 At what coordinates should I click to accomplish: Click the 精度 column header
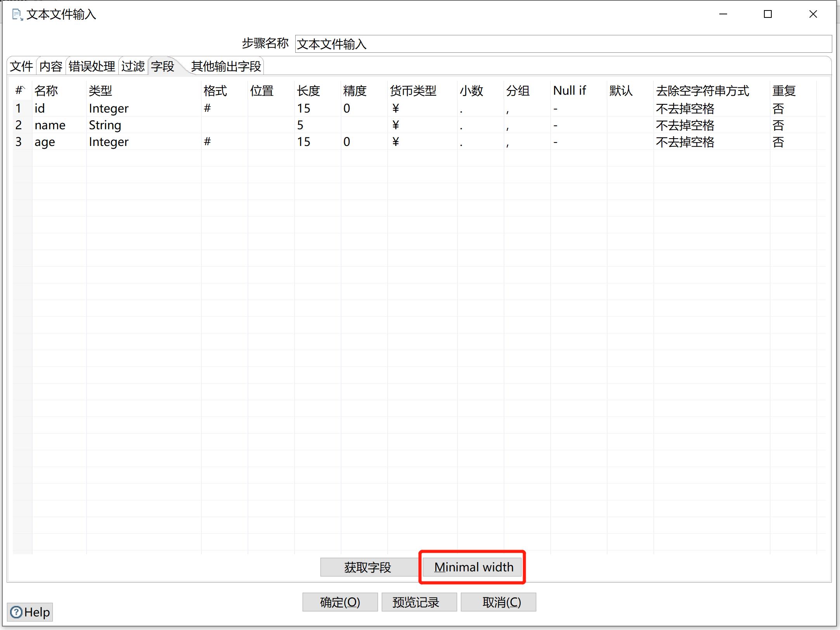pos(364,90)
